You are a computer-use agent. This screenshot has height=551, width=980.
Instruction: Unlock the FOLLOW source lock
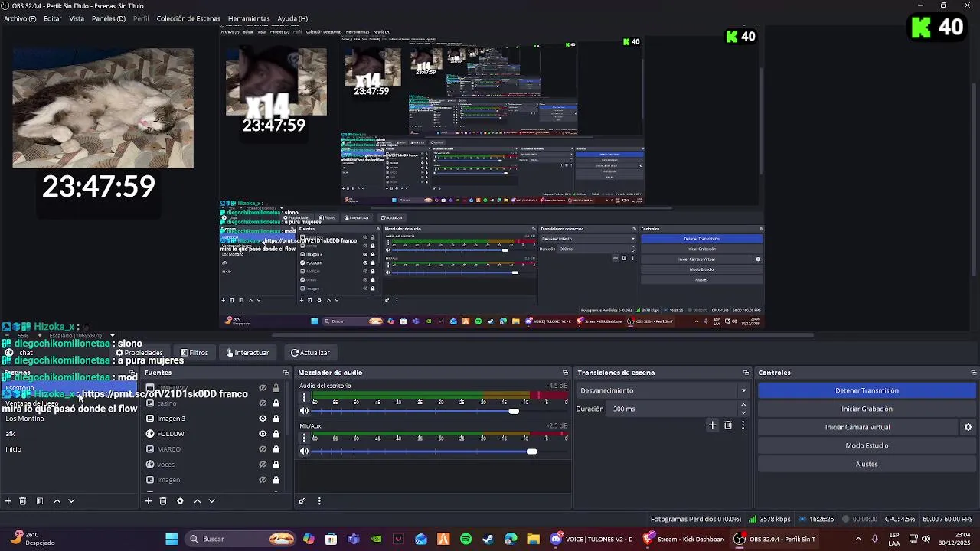tap(276, 434)
